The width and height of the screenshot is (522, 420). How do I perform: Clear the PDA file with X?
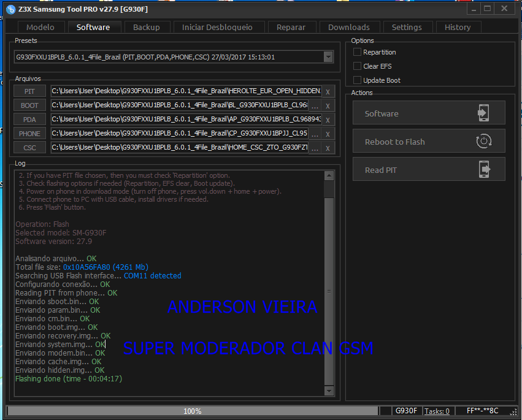(328, 120)
